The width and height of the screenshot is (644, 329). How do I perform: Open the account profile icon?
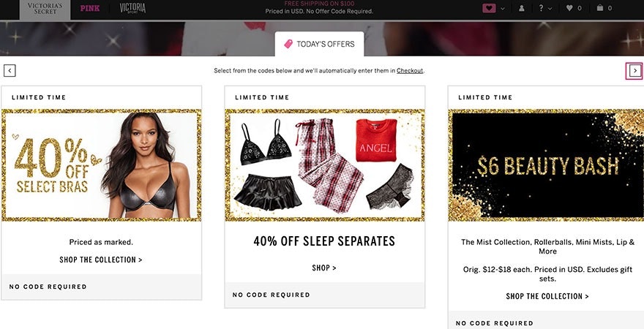point(522,8)
